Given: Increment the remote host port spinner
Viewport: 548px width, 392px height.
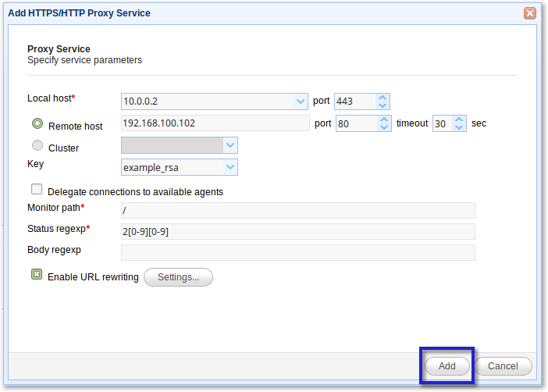Looking at the screenshot, I should coord(383,119).
